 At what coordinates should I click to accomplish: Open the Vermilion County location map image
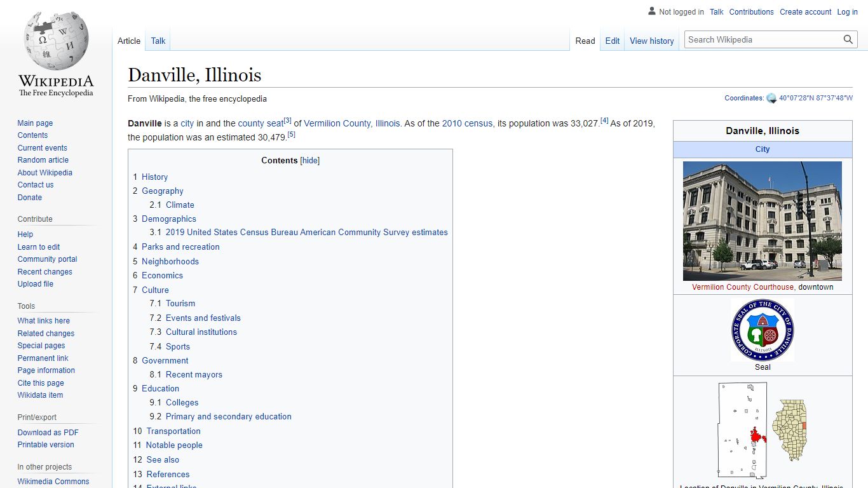(763, 430)
